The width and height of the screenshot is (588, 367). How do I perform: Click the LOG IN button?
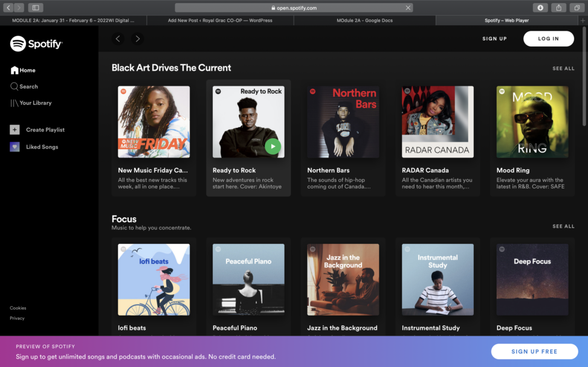[x=548, y=39]
